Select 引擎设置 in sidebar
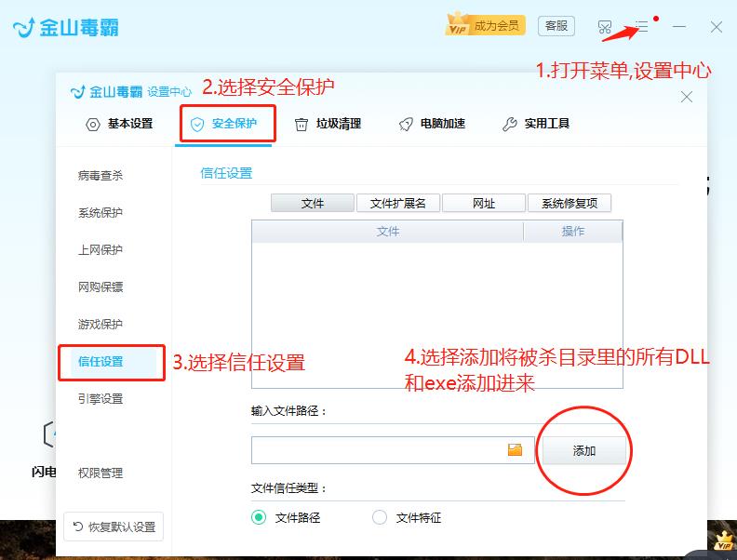Image resolution: width=737 pixels, height=560 pixels. point(100,399)
